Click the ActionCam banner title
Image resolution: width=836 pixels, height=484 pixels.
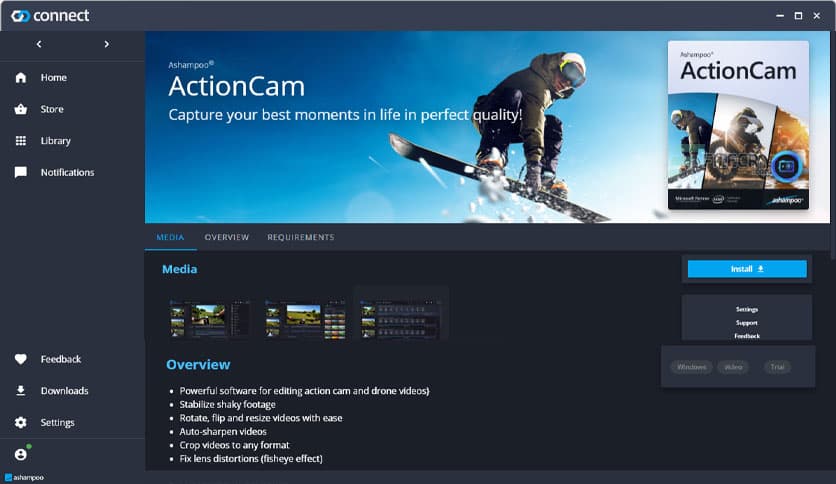click(x=237, y=86)
